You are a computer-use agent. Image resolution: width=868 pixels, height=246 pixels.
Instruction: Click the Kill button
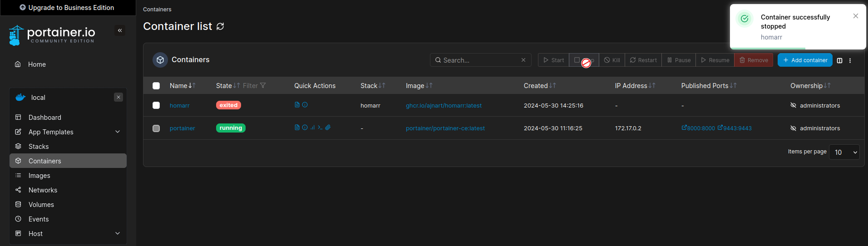coord(612,60)
